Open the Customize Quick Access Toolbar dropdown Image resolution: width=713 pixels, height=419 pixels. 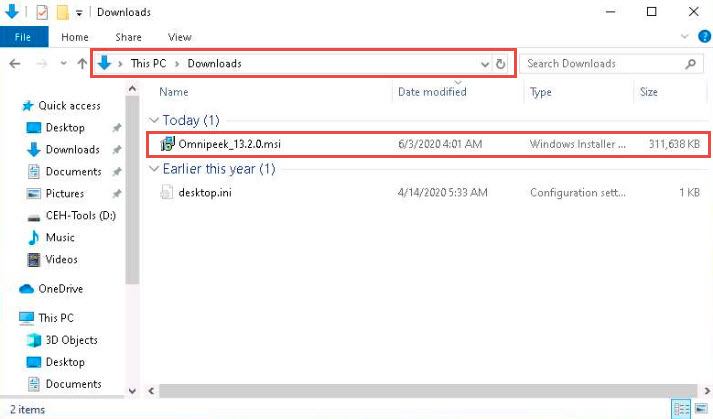click(x=79, y=13)
